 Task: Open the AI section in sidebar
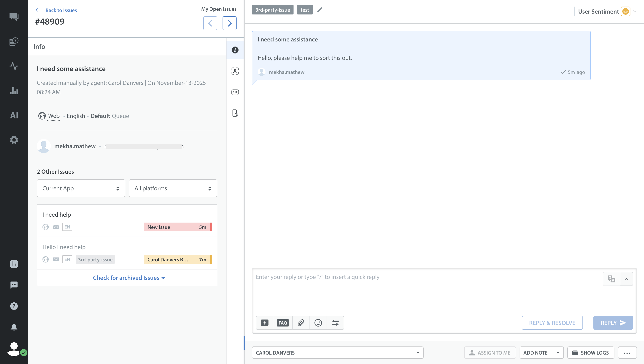(x=14, y=115)
